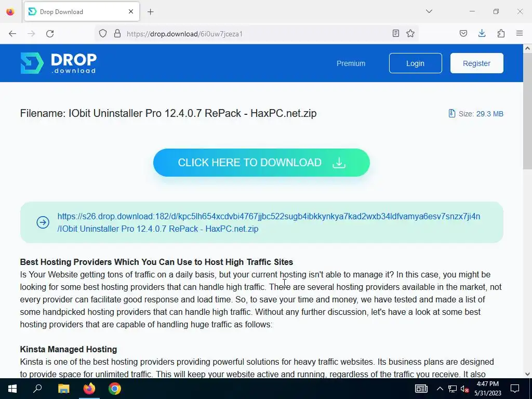Click the CLICK HERE TO DOWNLOAD button

point(261,163)
